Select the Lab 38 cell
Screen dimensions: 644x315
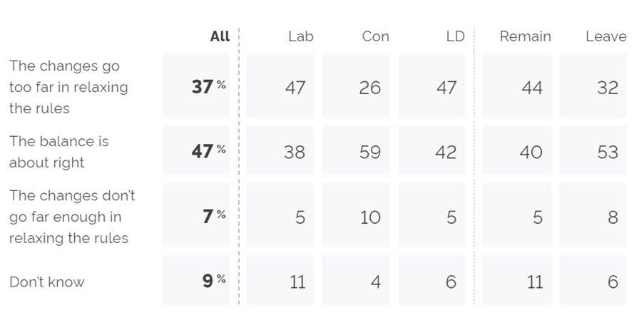[x=280, y=150]
